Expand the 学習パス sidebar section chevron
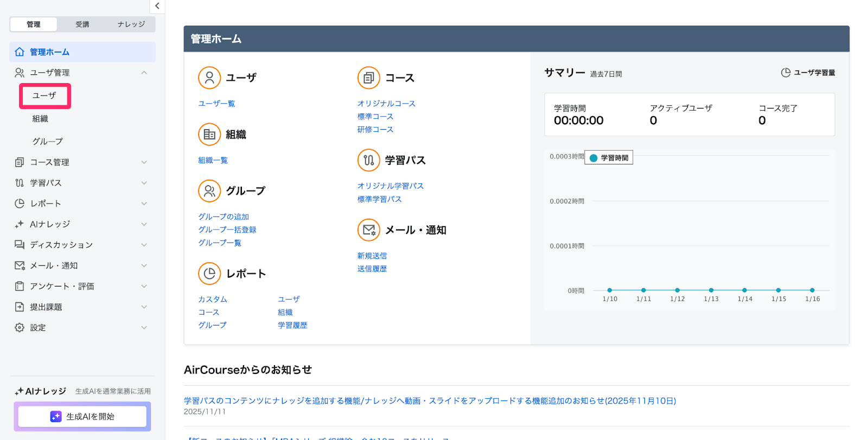868x440 pixels. [x=144, y=183]
